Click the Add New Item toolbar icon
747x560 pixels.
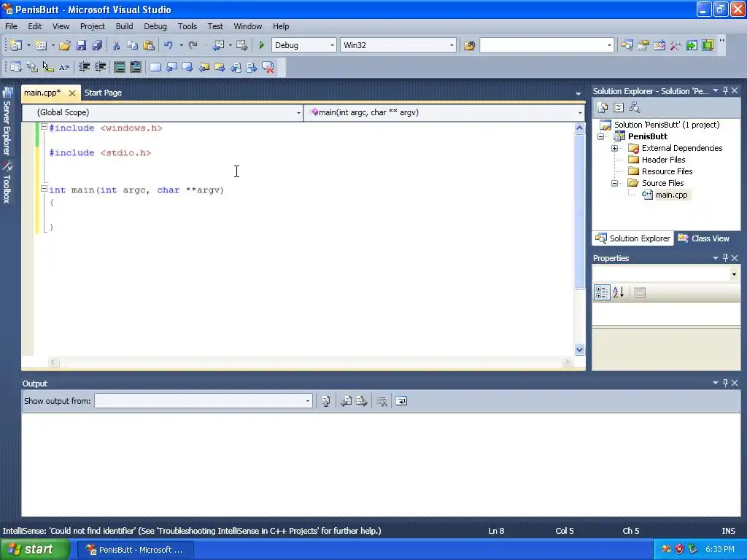pyautogui.click(x=41, y=45)
